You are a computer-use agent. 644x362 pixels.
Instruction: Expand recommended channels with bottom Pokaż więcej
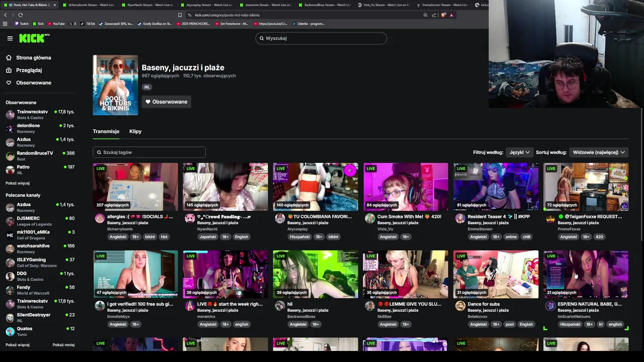pyautogui.click(x=18, y=345)
